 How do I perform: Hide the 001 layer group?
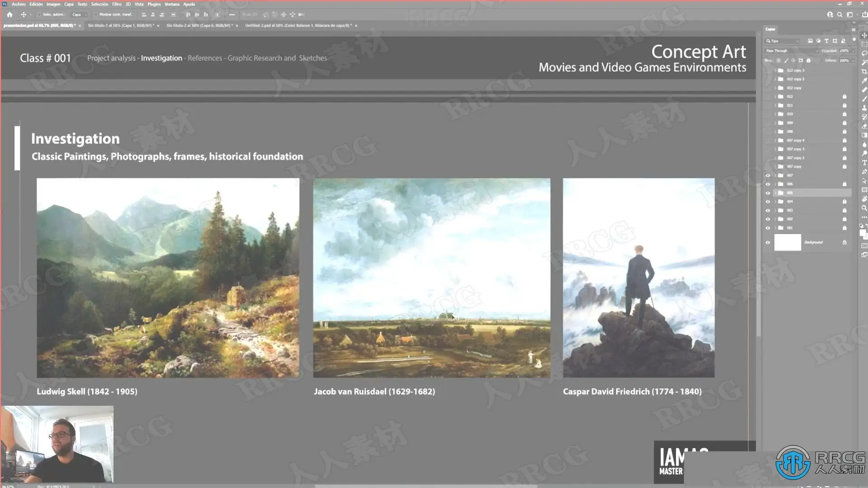pos(768,228)
